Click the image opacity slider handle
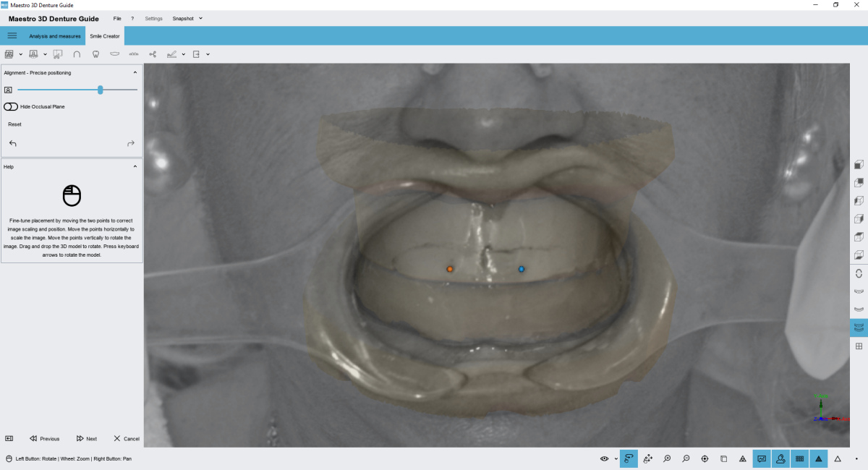 pos(101,90)
